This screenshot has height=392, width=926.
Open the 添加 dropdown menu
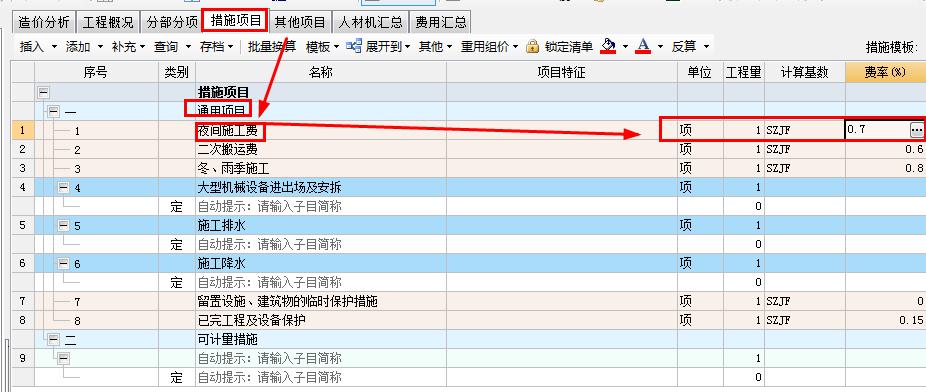tap(84, 47)
